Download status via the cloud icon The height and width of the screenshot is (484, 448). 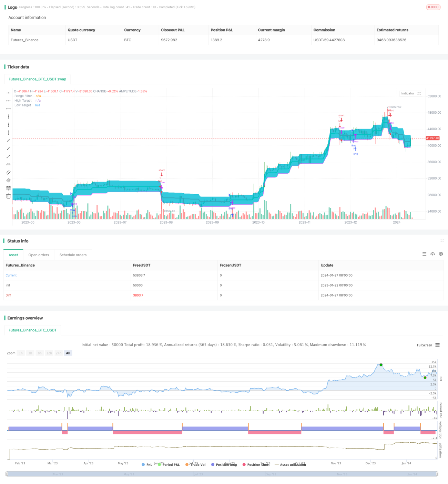coord(432,254)
